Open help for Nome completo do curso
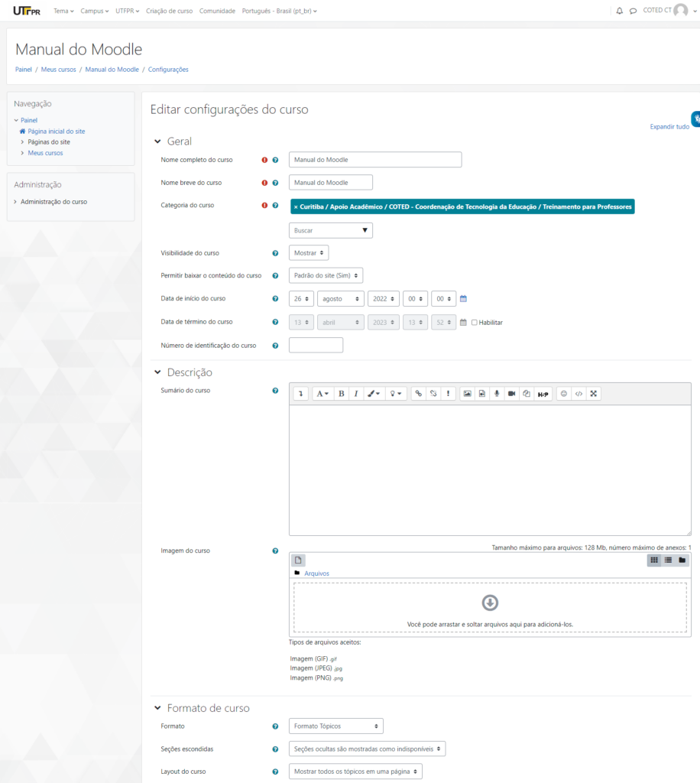Viewport: 700px width, 783px height. (275, 160)
